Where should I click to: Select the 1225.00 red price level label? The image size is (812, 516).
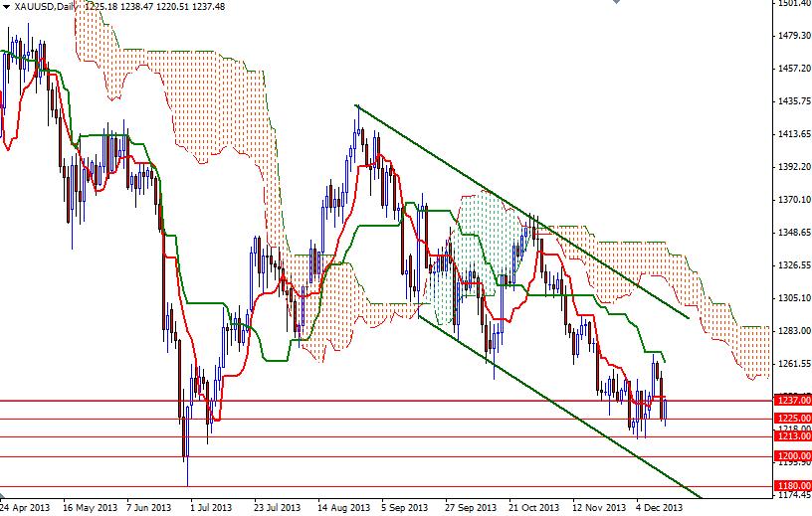pyautogui.click(x=792, y=418)
